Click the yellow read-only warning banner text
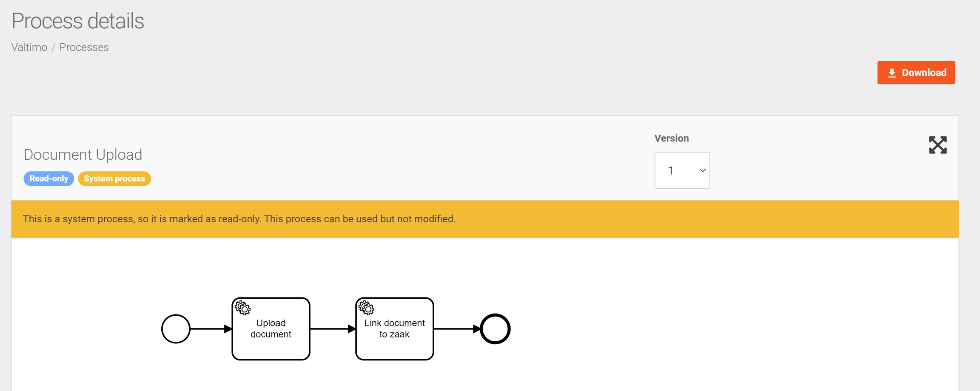The image size is (980, 391). click(239, 219)
